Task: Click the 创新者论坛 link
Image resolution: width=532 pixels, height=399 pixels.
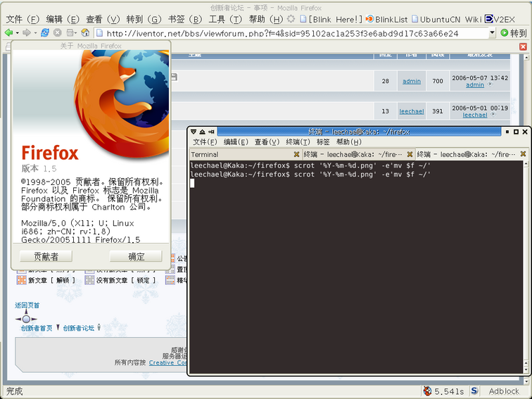Action: coord(78,328)
